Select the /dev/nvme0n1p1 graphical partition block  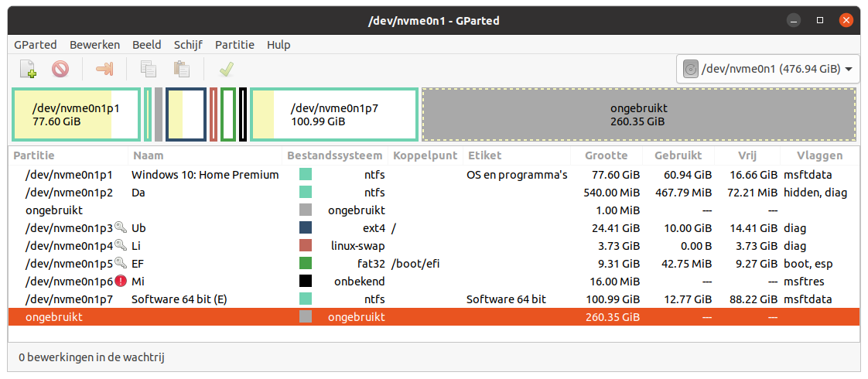(x=76, y=114)
